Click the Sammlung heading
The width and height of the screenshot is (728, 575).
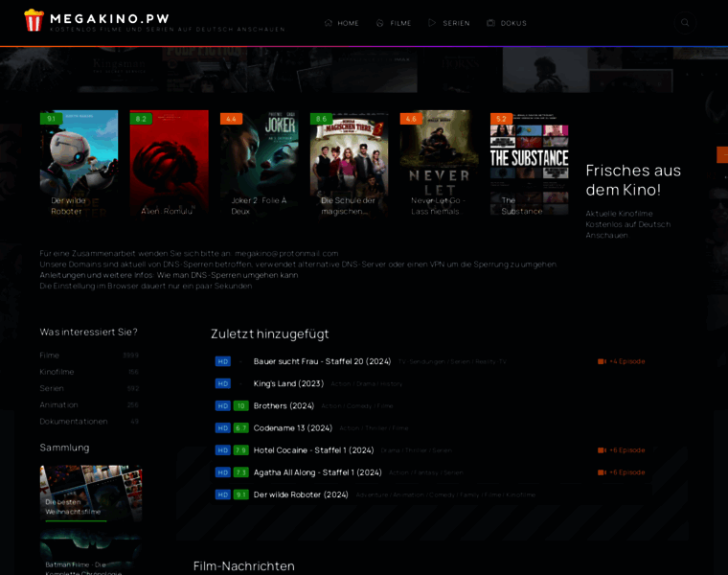[x=64, y=448]
